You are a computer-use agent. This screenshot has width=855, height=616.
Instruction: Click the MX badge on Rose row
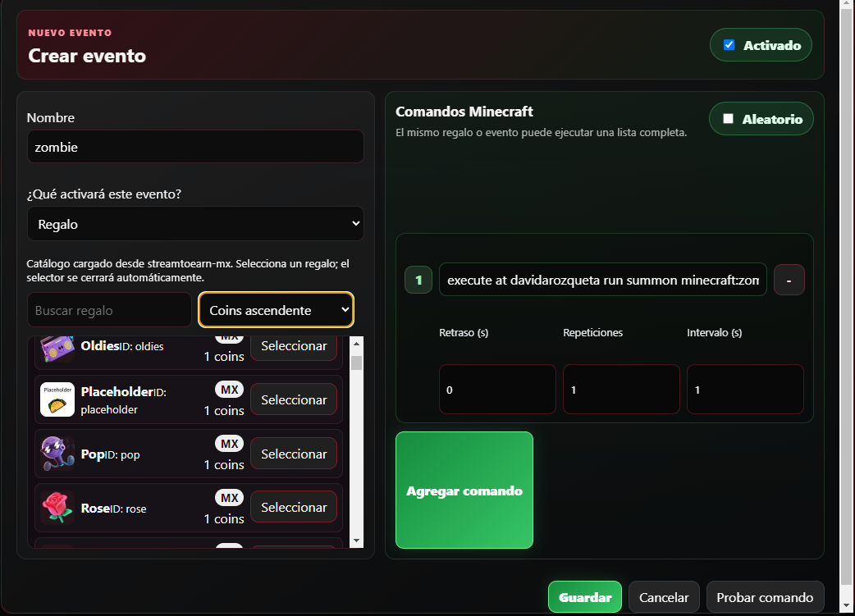tap(230, 497)
